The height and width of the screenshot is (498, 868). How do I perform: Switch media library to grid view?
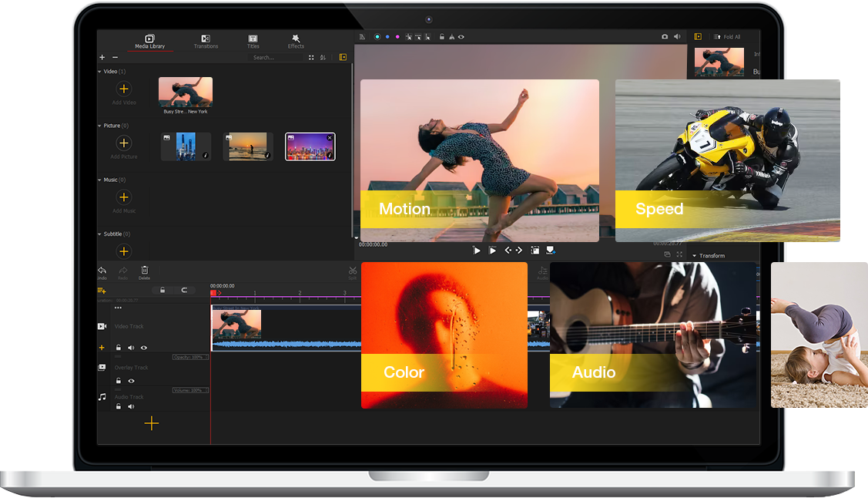pyautogui.click(x=311, y=57)
